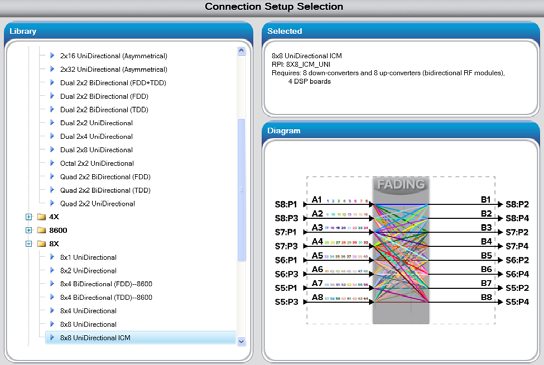This screenshot has width=544, height=365.
Task: Select Dual 2x2 BiDirectional (FDD+TDD) setup
Action: (x=113, y=83)
